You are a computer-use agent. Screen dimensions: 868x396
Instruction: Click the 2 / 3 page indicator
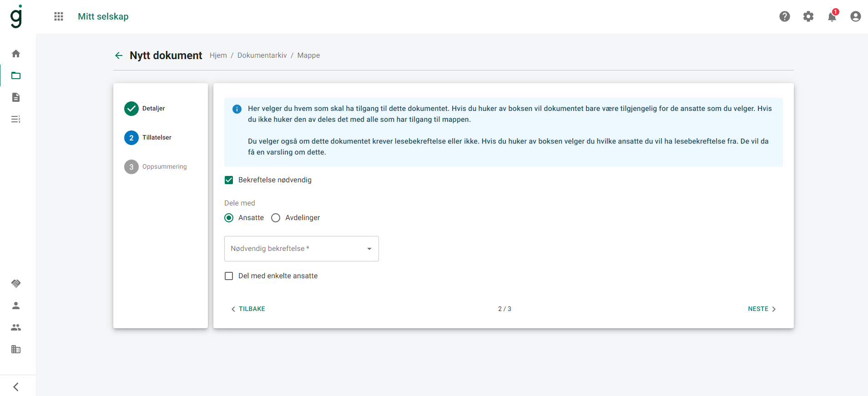(x=505, y=309)
